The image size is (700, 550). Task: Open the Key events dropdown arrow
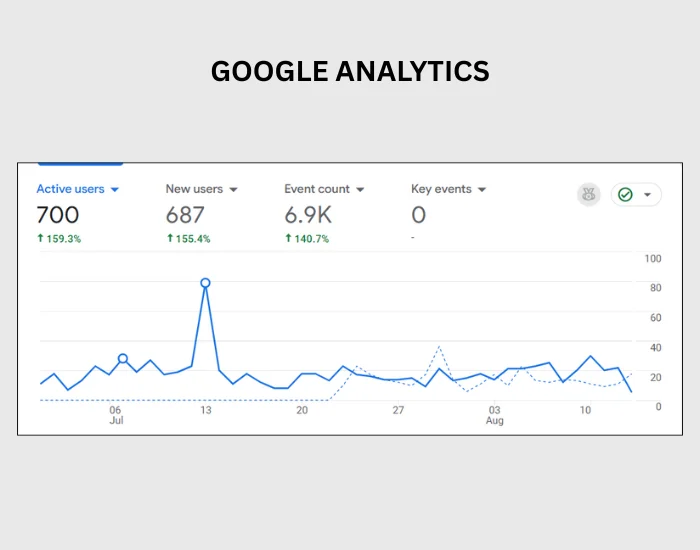pos(482,190)
